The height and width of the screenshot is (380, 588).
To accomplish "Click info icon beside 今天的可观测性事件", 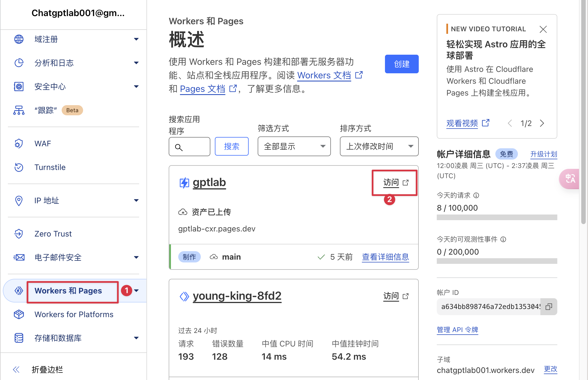I will click(x=503, y=239).
